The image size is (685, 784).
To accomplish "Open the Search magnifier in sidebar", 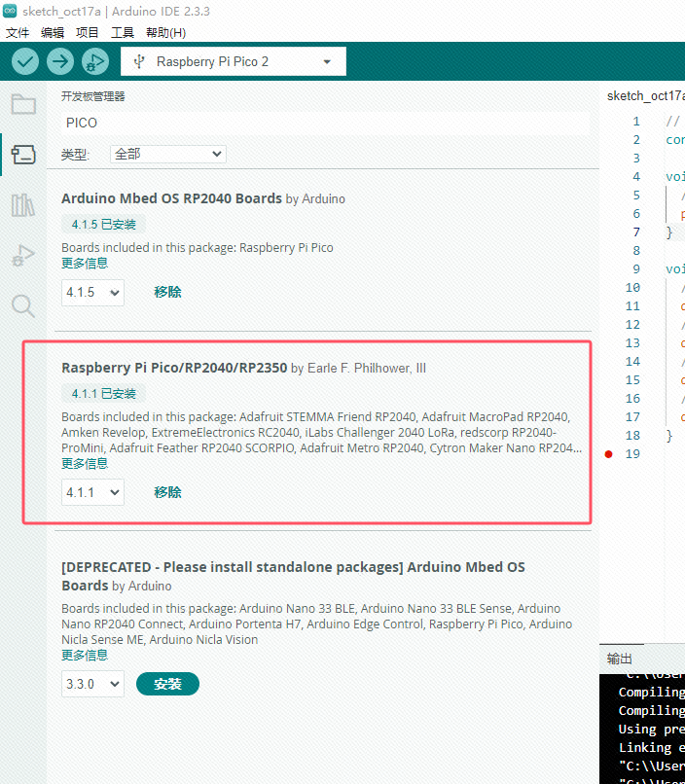I will tap(23, 306).
